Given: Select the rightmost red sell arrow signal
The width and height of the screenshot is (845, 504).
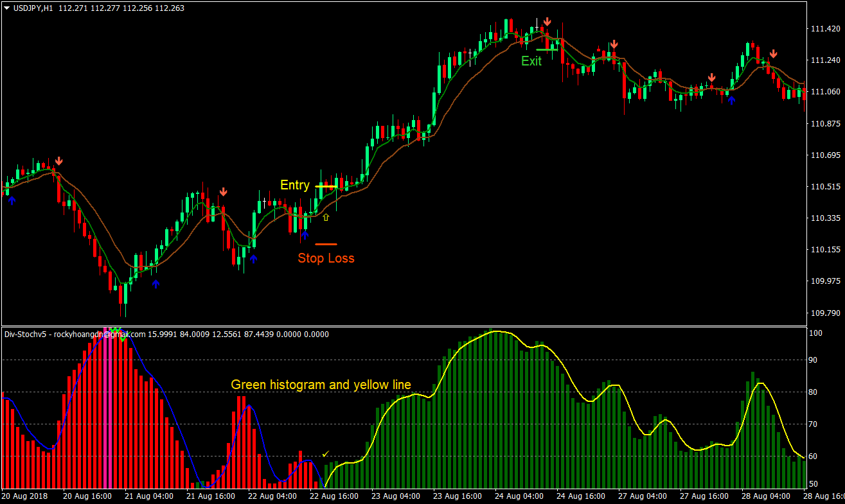Looking at the screenshot, I should [773, 54].
